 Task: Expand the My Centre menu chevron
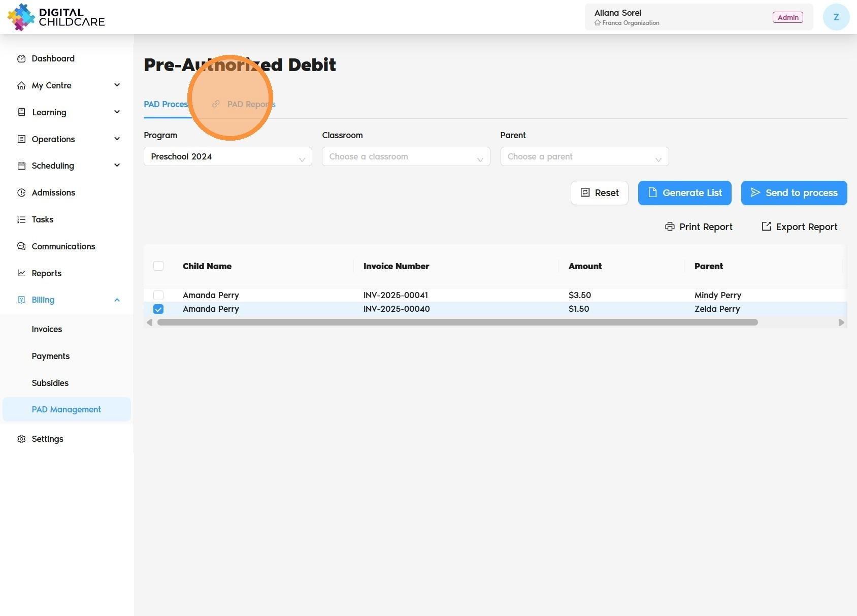click(x=117, y=85)
